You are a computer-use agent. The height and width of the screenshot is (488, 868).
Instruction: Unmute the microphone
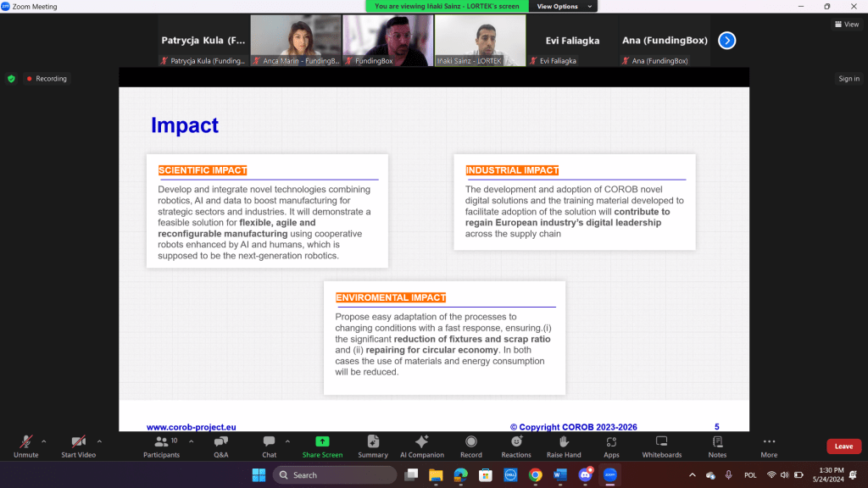26,446
